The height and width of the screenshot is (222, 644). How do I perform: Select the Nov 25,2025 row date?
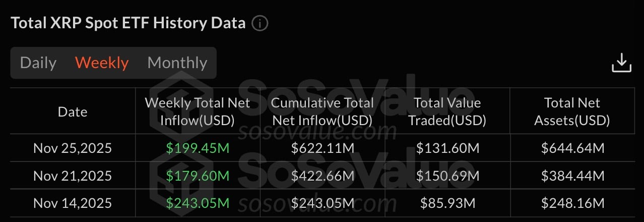[x=73, y=148]
